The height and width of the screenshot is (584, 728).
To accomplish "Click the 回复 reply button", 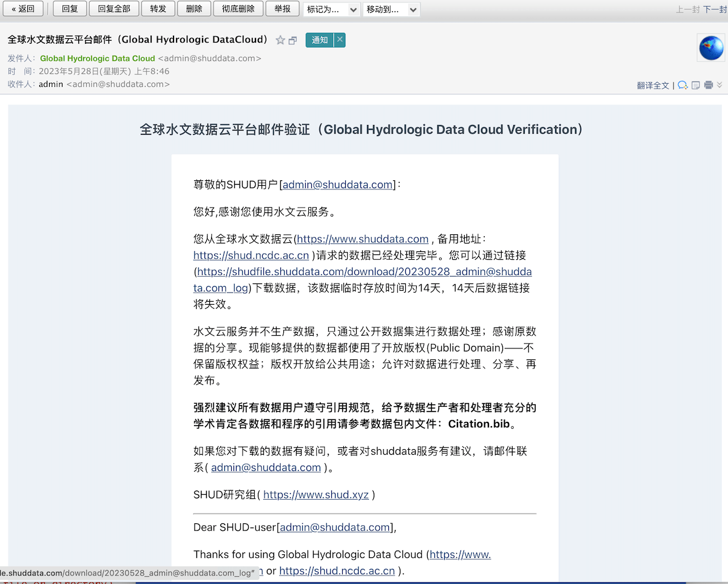I will click(70, 9).
